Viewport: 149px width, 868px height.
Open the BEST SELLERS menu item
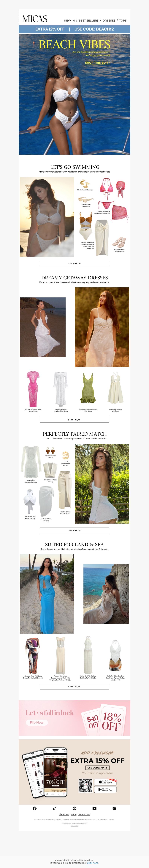click(89, 20)
